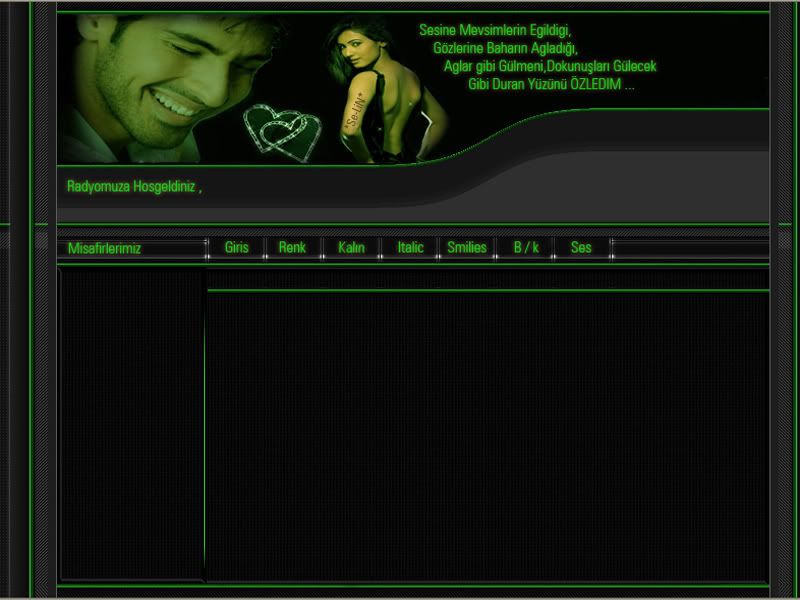
Task: Click inside the large main chat area
Action: click(x=487, y=435)
